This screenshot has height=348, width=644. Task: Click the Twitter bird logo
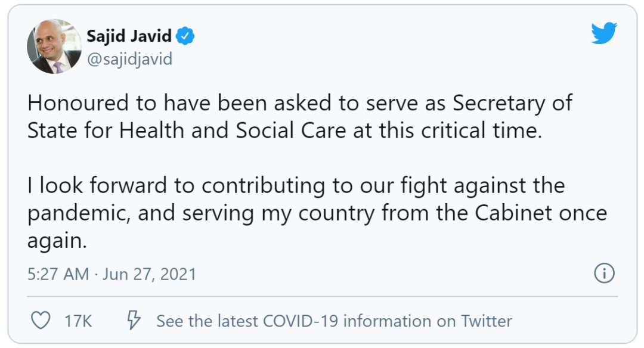[603, 34]
